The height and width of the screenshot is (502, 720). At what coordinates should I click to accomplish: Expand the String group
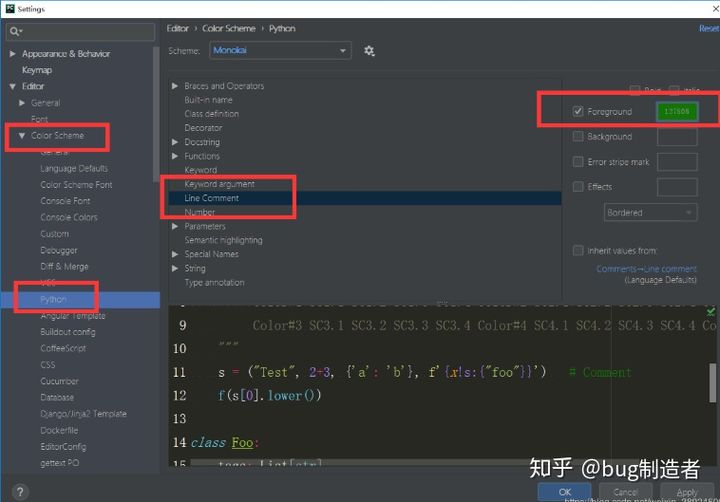point(175,268)
